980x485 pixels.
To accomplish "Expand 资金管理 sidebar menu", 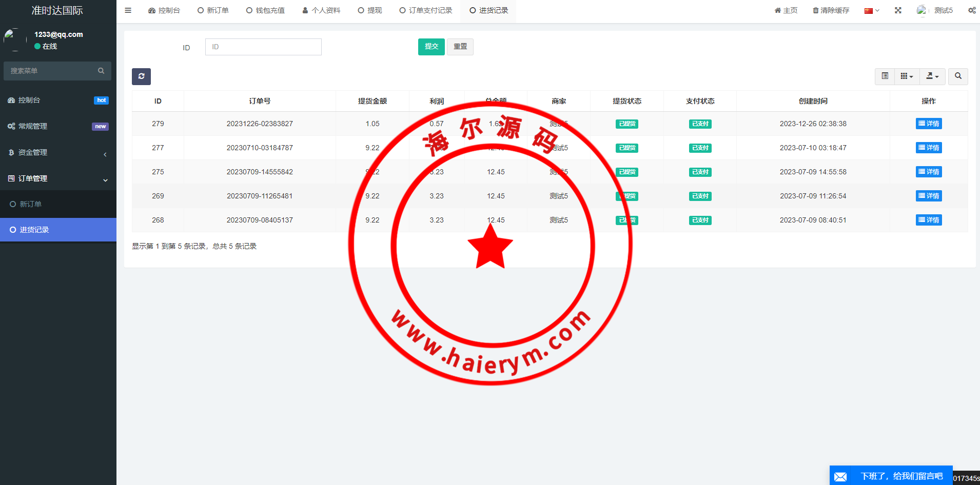I will [x=58, y=152].
